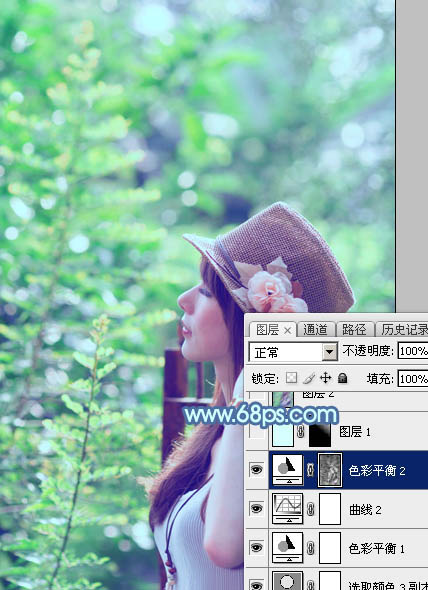Hide the 色彩平衡 2 layer
Screen dimensions: 428x590
(x=256, y=470)
